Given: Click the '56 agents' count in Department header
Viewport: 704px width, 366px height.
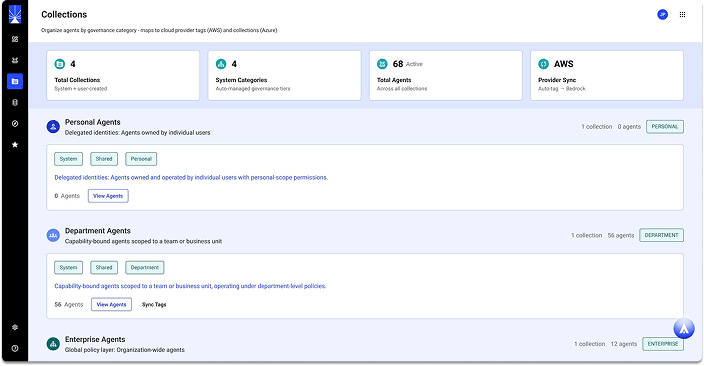Looking at the screenshot, I should pyautogui.click(x=620, y=235).
